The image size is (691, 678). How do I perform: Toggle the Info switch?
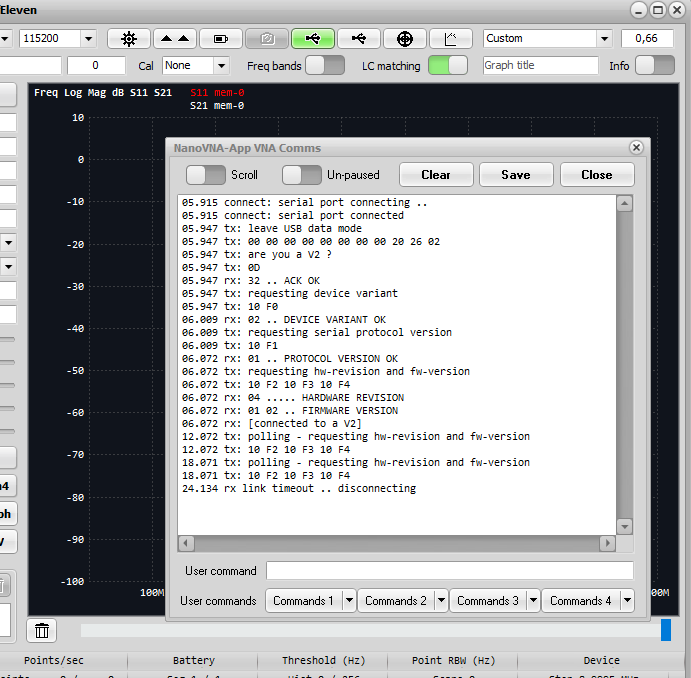point(655,66)
